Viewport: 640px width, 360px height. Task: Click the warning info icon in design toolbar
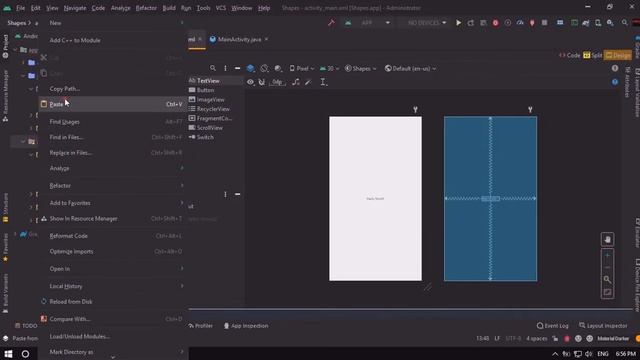point(615,68)
